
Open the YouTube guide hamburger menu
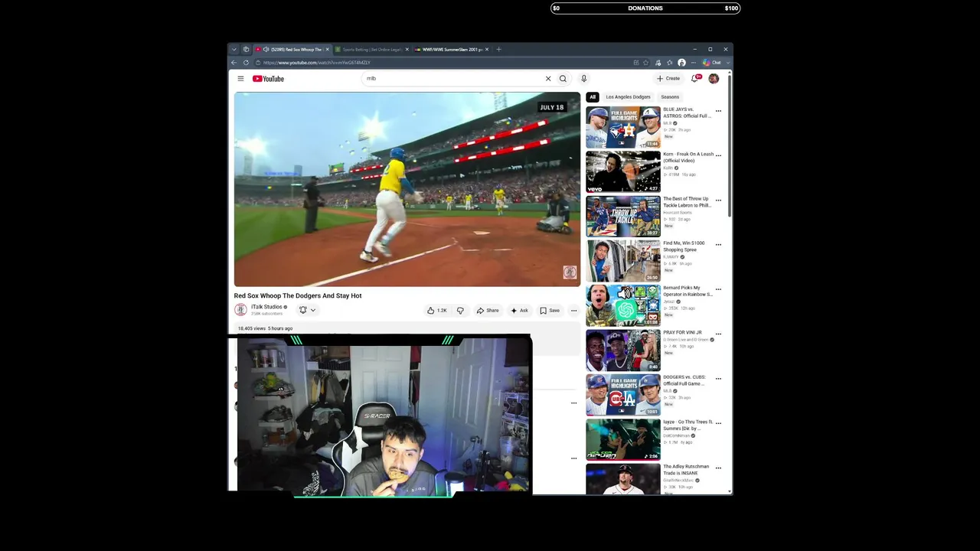tap(240, 79)
